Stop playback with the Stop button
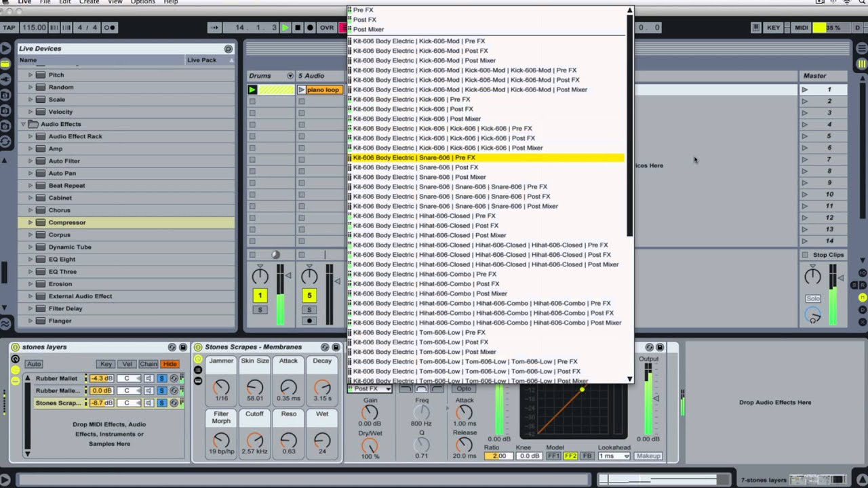The image size is (868, 488). 298,28
